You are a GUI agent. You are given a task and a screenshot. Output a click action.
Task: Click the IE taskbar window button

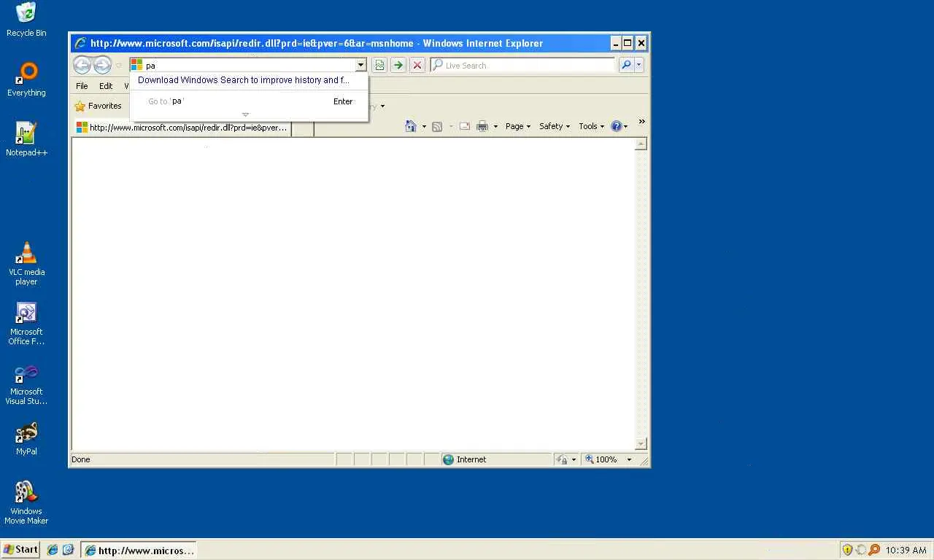pos(138,550)
